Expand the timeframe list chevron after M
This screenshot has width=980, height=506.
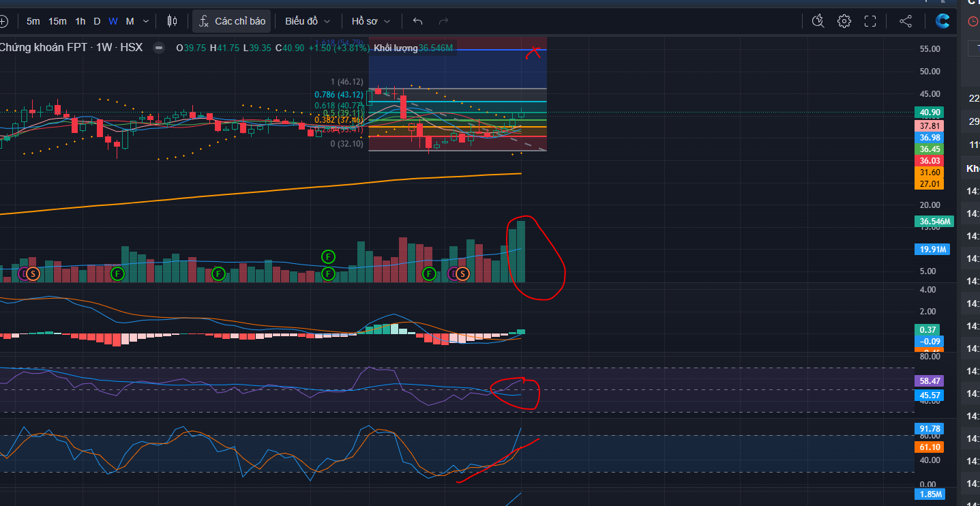145,21
